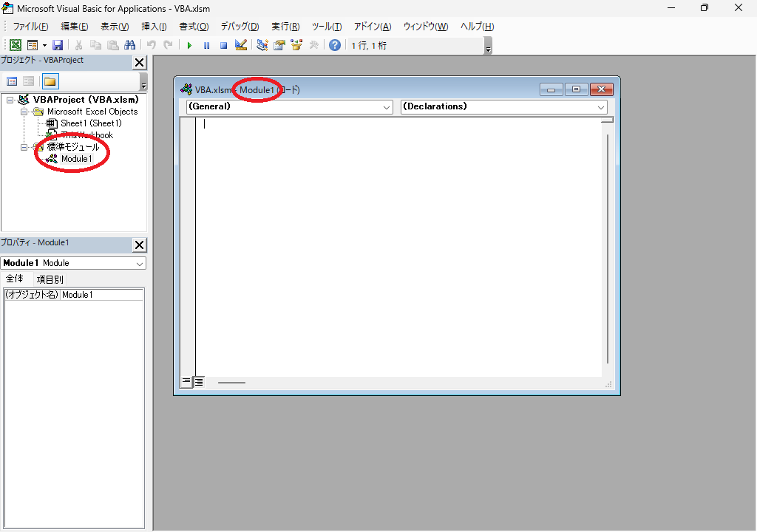Select Sheet1 (Sheet1) in project tree
Viewport: 757px width, 532px height.
coord(91,123)
